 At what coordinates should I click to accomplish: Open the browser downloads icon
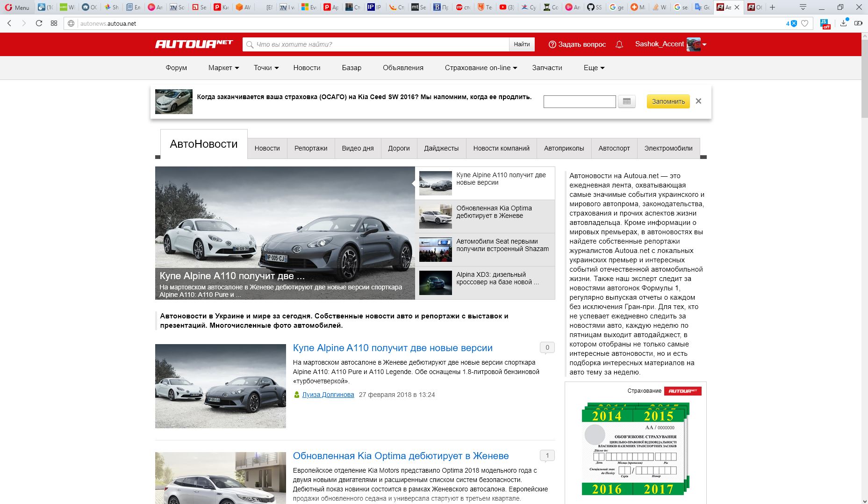click(843, 23)
